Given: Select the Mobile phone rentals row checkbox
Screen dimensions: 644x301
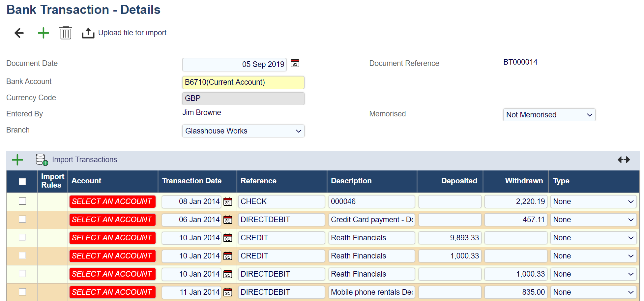Looking at the screenshot, I should [x=22, y=292].
